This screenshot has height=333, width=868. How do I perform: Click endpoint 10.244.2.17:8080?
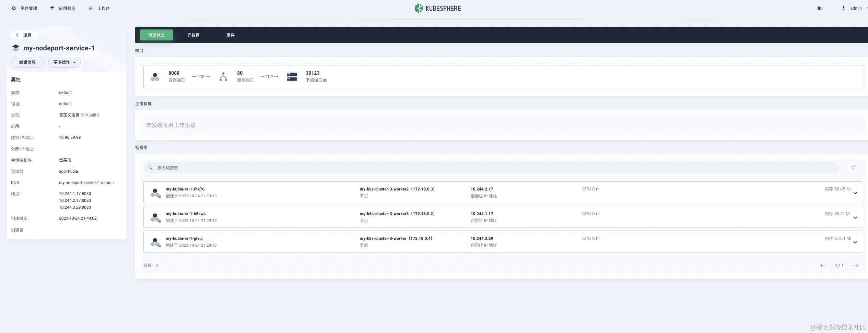pos(75,200)
